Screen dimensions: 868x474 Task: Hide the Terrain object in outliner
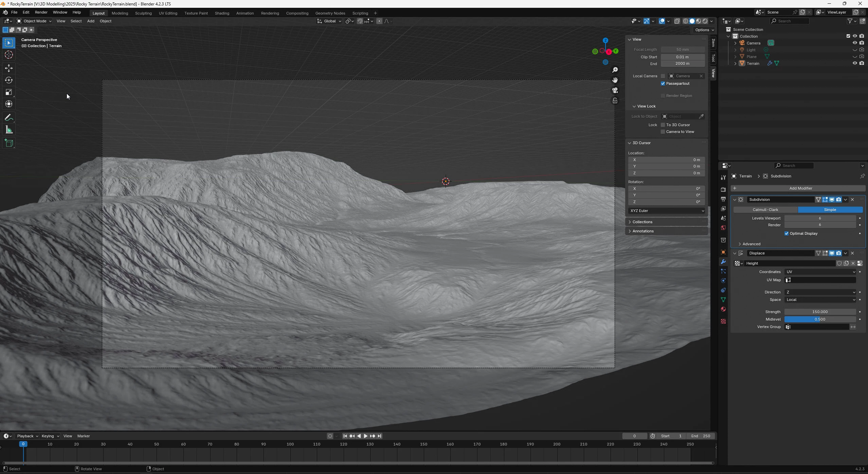[855, 63]
